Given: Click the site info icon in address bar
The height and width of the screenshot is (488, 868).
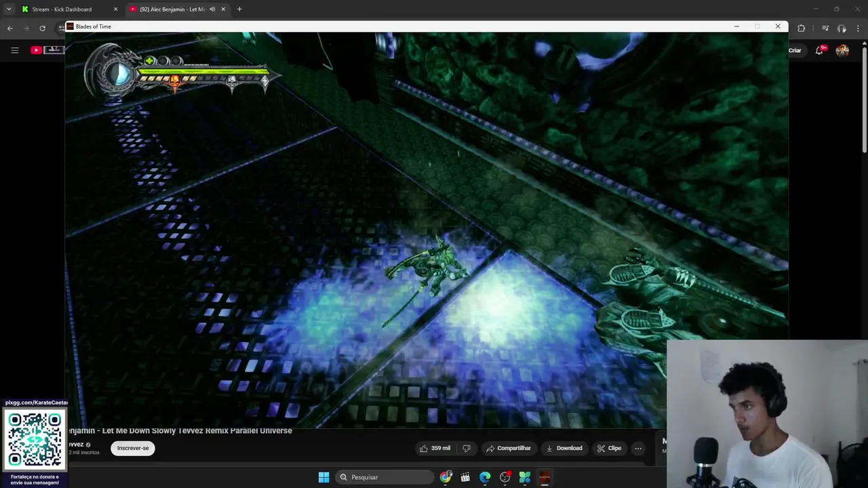Looking at the screenshot, I should [x=61, y=28].
